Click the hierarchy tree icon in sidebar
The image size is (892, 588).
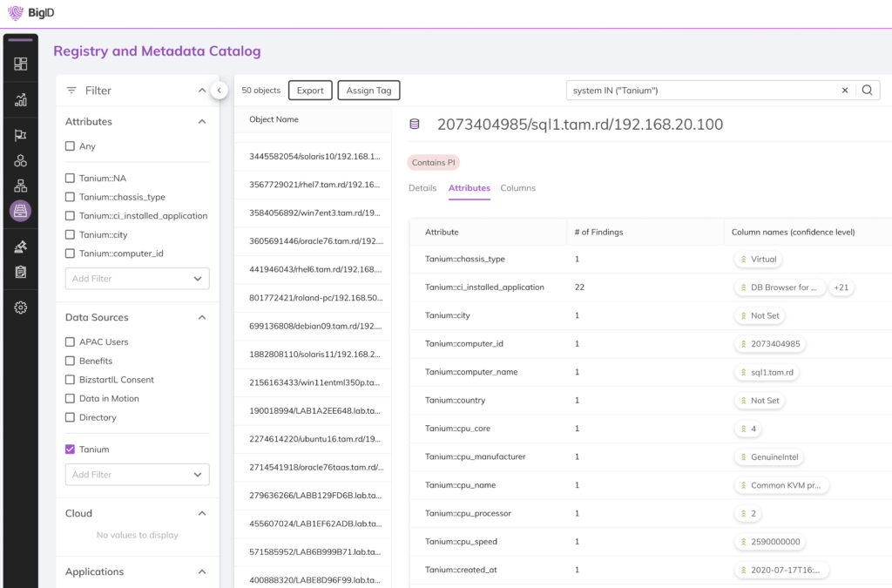[21, 186]
